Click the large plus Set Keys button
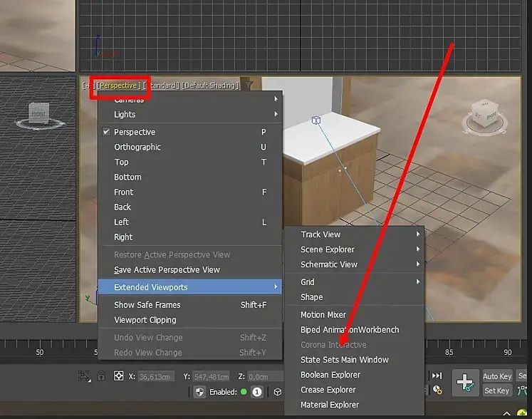The width and height of the screenshot is (532, 419). (x=466, y=383)
